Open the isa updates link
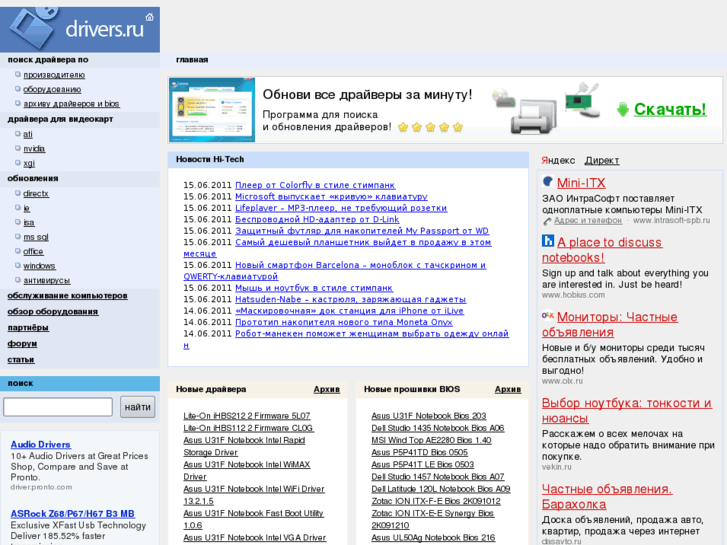This screenshot has height=545, width=727. click(29, 223)
